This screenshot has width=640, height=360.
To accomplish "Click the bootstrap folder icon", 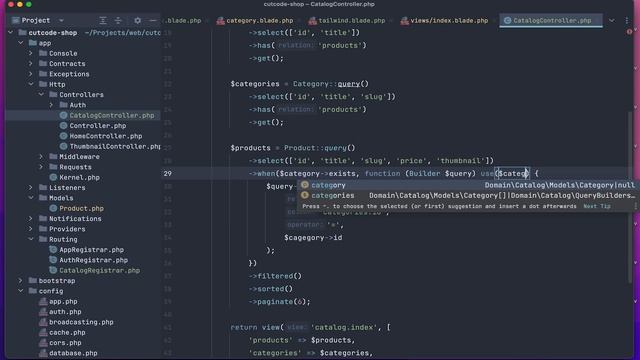I will [x=33, y=280].
